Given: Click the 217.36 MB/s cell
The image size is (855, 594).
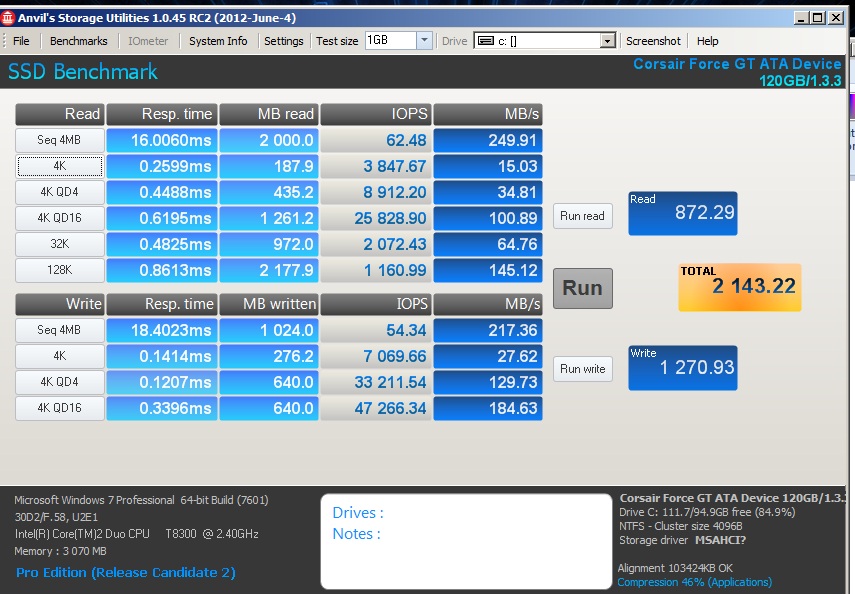Looking at the screenshot, I should (x=488, y=330).
